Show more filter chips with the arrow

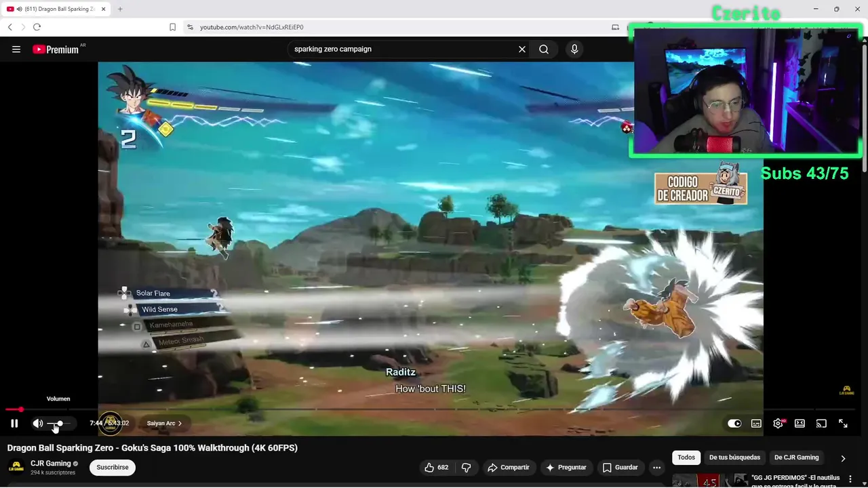pyautogui.click(x=843, y=458)
